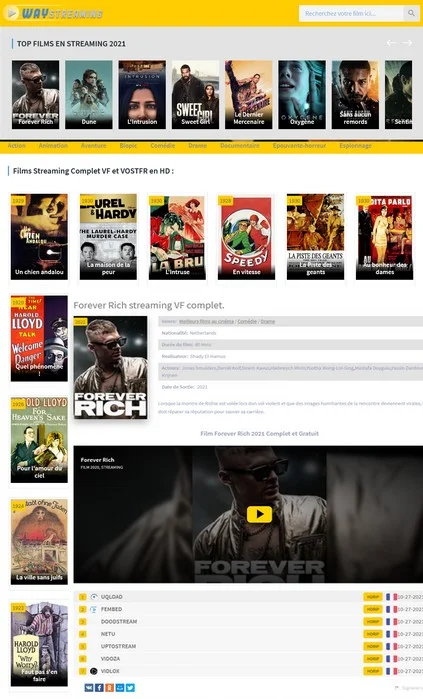Click the search magnifier icon
This screenshot has width=423, height=699.
tap(411, 13)
